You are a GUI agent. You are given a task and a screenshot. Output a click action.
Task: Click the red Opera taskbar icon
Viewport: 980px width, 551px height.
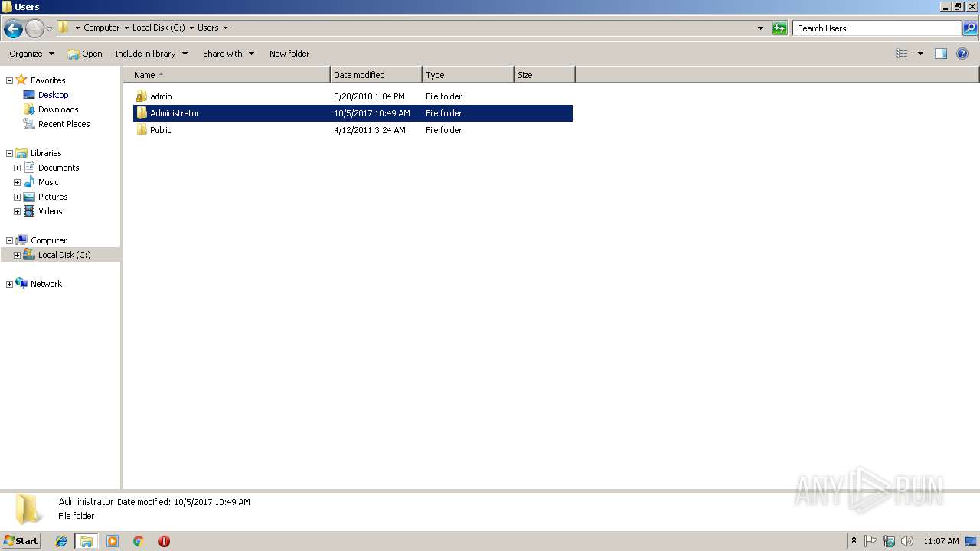[x=164, y=541]
